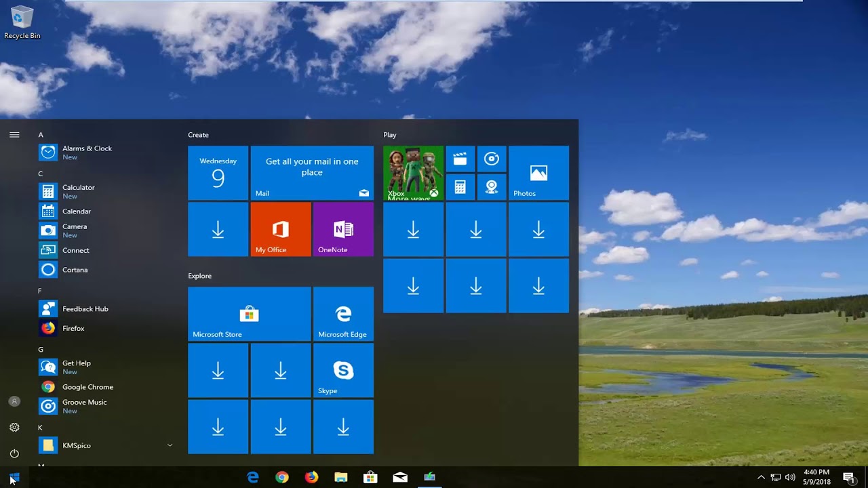Screen dimensions: 868x488
Task: Jump to letter K section header
Action: [x=40, y=428]
